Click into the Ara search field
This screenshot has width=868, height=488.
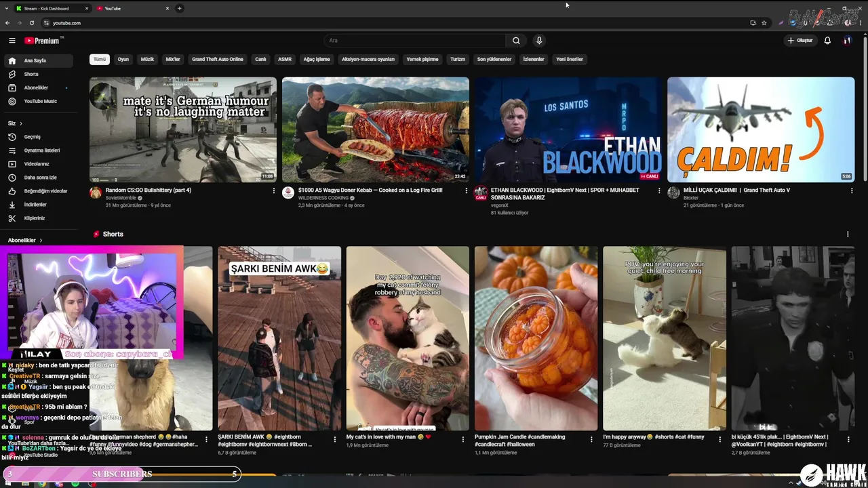pos(414,41)
